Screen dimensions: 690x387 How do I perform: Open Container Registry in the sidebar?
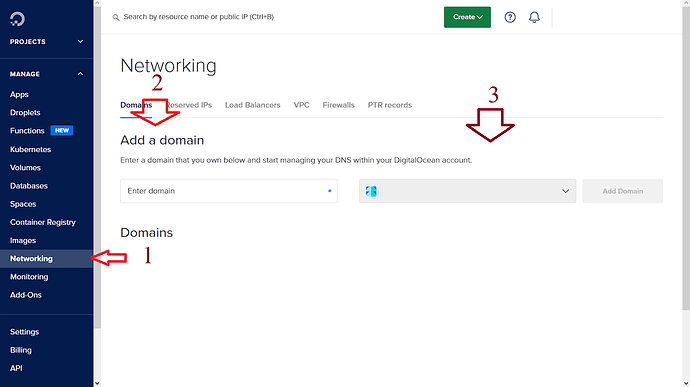pos(43,222)
